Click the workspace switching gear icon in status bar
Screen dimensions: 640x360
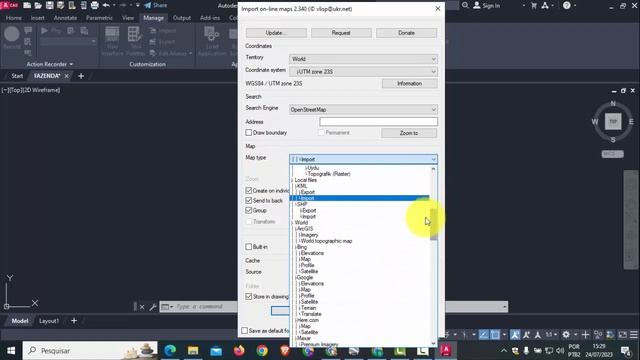[x=566, y=335]
